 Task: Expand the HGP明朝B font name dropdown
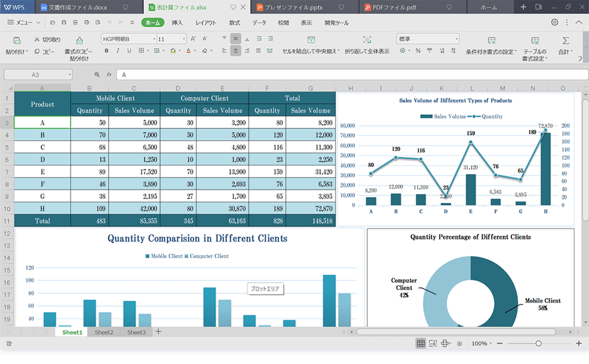click(154, 39)
